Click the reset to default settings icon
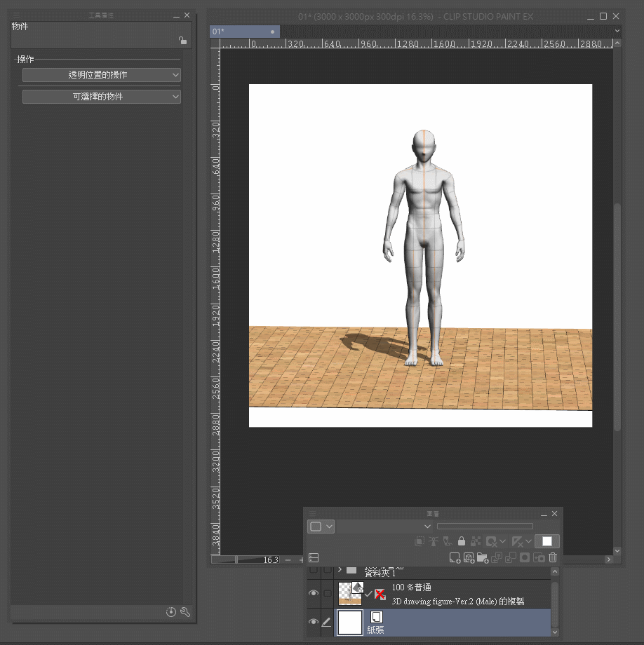This screenshot has height=645, width=644. point(171,612)
